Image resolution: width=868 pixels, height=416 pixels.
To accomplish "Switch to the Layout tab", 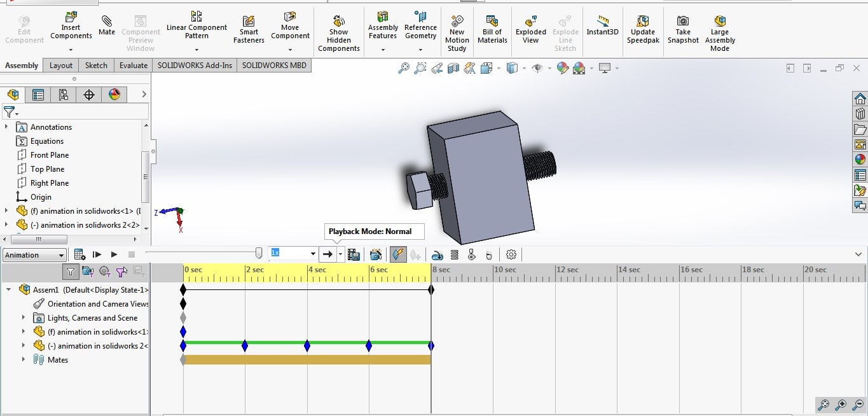I will coord(61,65).
